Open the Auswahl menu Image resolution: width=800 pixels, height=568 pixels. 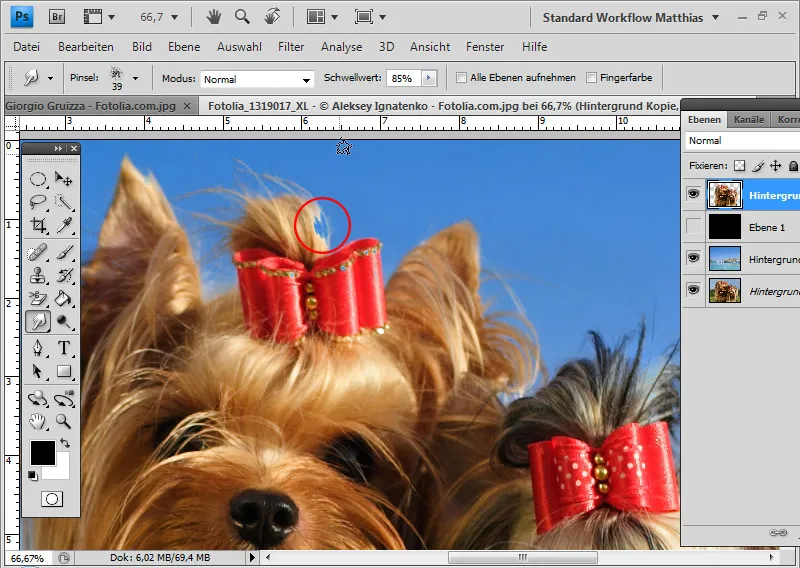click(x=239, y=46)
